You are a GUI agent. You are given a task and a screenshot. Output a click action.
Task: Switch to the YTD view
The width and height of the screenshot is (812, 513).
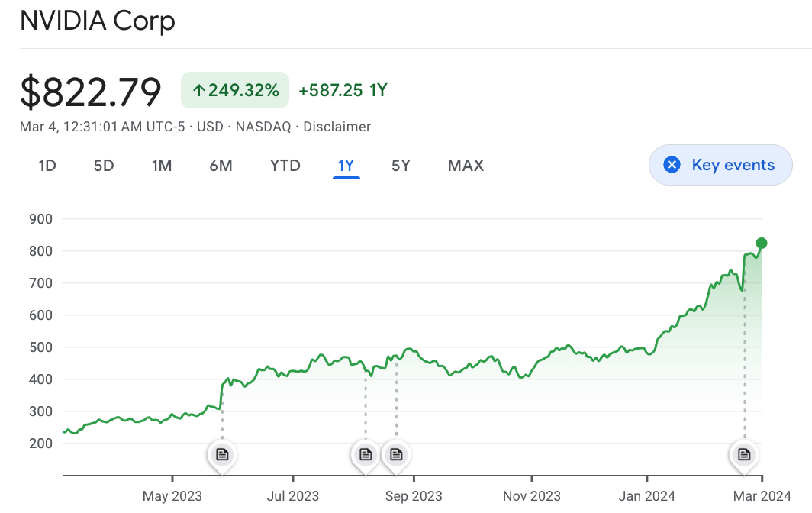[x=285, y=165]
